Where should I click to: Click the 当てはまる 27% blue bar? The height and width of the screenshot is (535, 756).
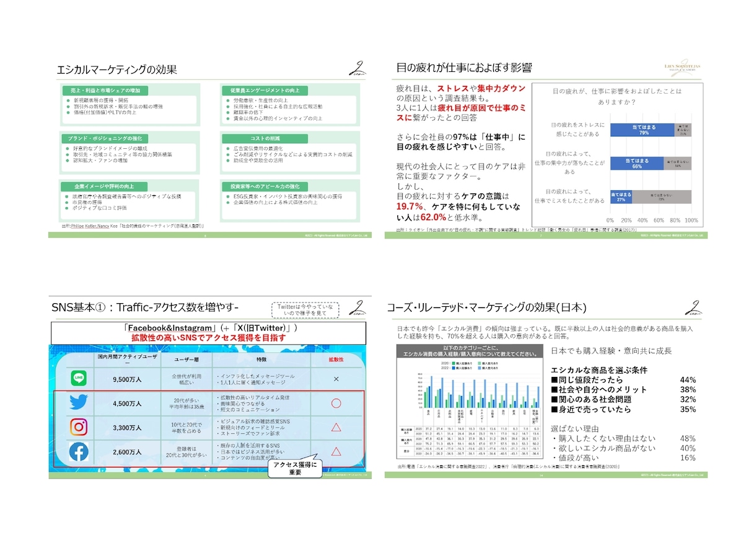[622, 197]
